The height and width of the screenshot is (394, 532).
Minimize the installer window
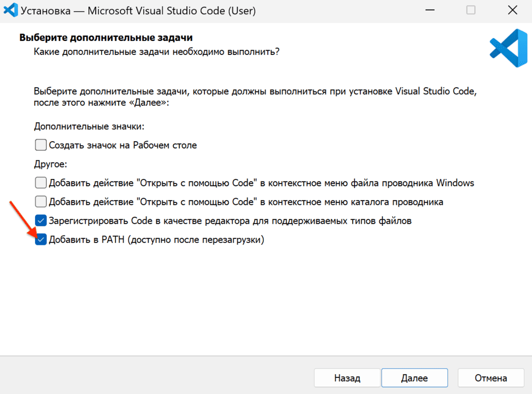(430, 10)
